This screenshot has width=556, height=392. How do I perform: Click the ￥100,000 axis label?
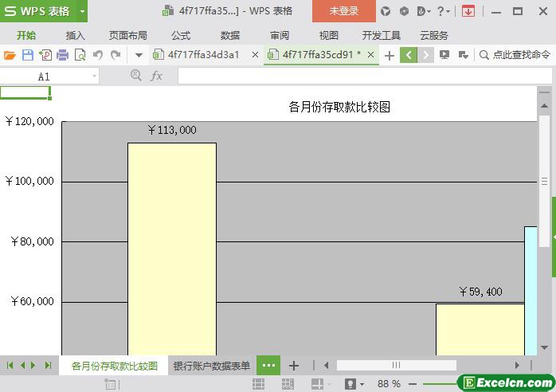tap(29, 182)
